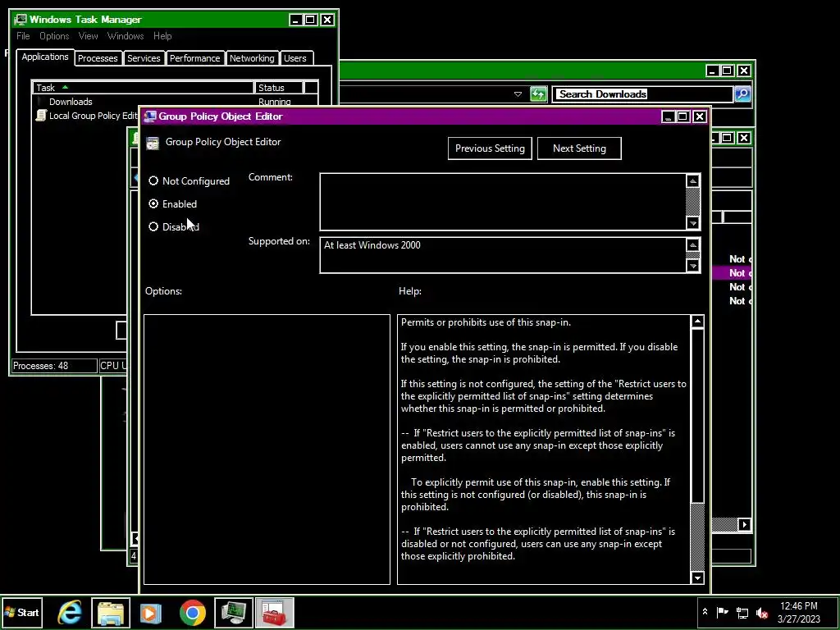Image resolution: width=840 pixels, height=630 pixels.
Task: Switch to the Applications tab
Action: pyautogui.click(x=45, y=57)
